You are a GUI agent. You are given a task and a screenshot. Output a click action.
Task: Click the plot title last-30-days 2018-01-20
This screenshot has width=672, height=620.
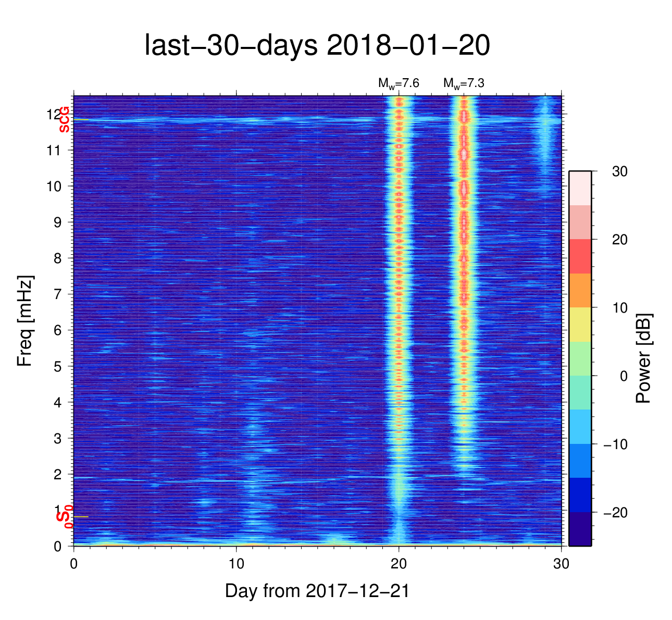317,46
